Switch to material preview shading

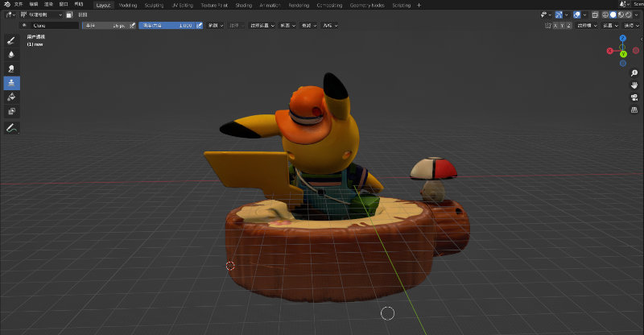(621, 14)
